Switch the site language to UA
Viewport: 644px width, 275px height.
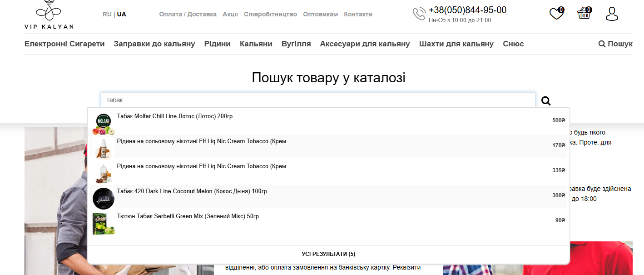122,14
